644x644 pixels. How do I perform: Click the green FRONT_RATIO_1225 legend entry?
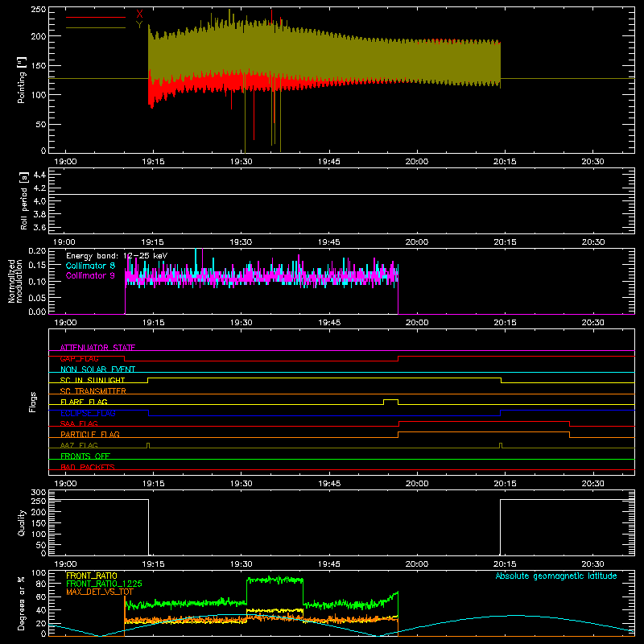tap(104, 584)
